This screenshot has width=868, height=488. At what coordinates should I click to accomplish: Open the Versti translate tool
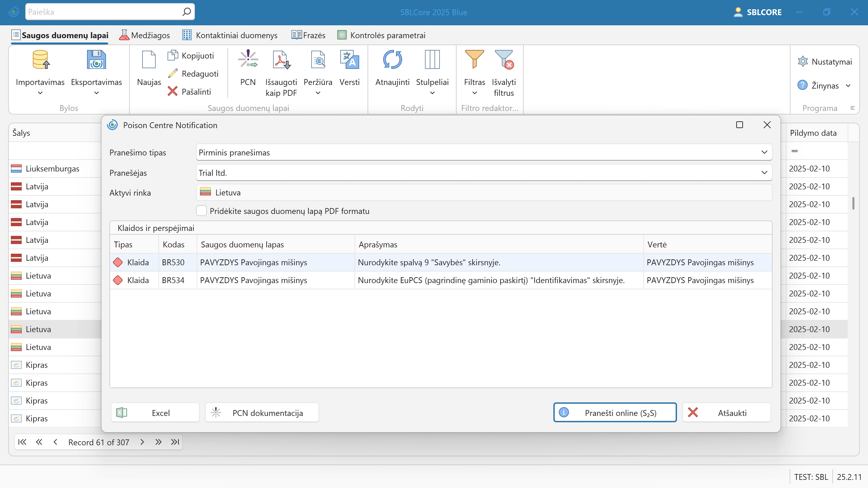349,60
